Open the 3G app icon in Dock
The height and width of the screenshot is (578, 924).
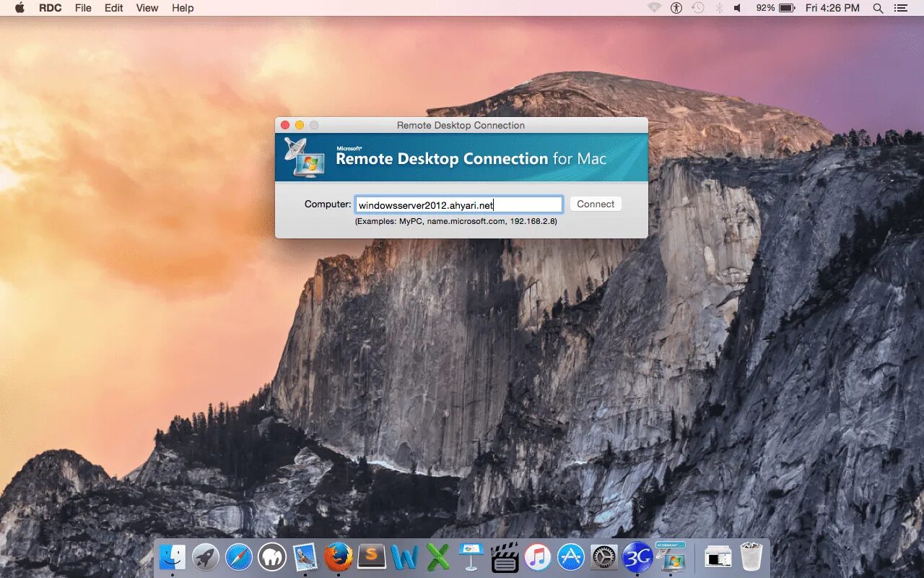point(637,557)
